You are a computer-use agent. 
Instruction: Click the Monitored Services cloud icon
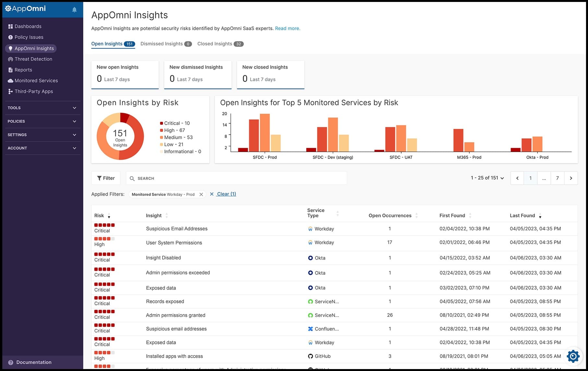[10, 81]
